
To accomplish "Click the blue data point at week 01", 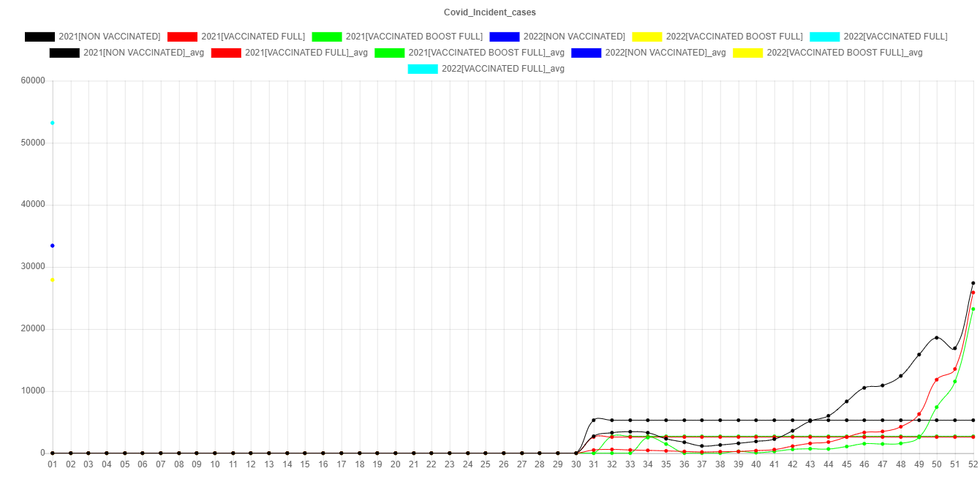I will click(x=53, y=246).
